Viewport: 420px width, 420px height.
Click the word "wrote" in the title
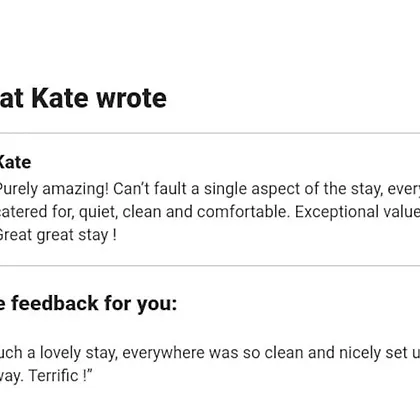tap(131, 99)
